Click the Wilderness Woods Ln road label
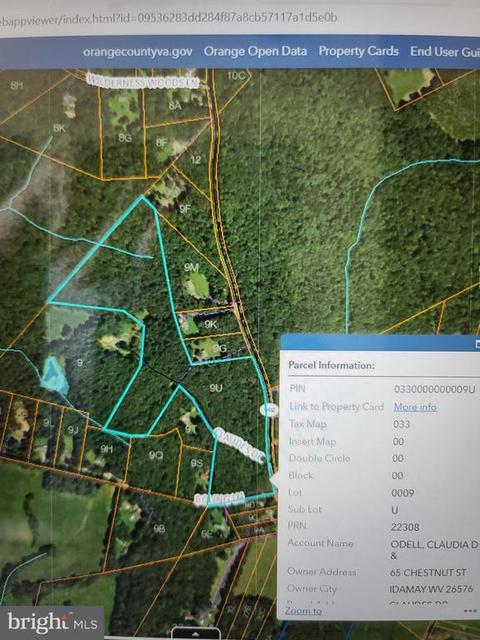The image size is (480, 640). coord(143,81)
